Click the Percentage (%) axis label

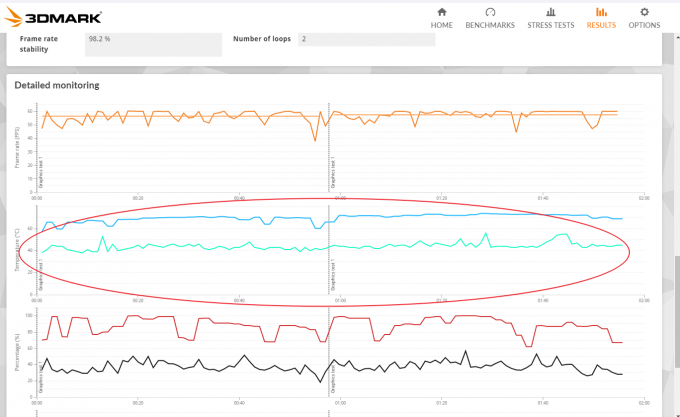coord(17,352)
